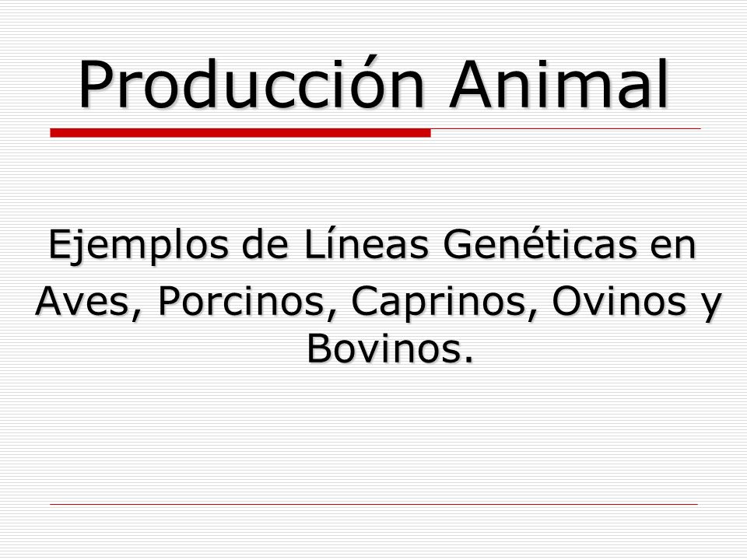
Task: Click the word "de" in the subtitle
Action: tap(265, 243)
